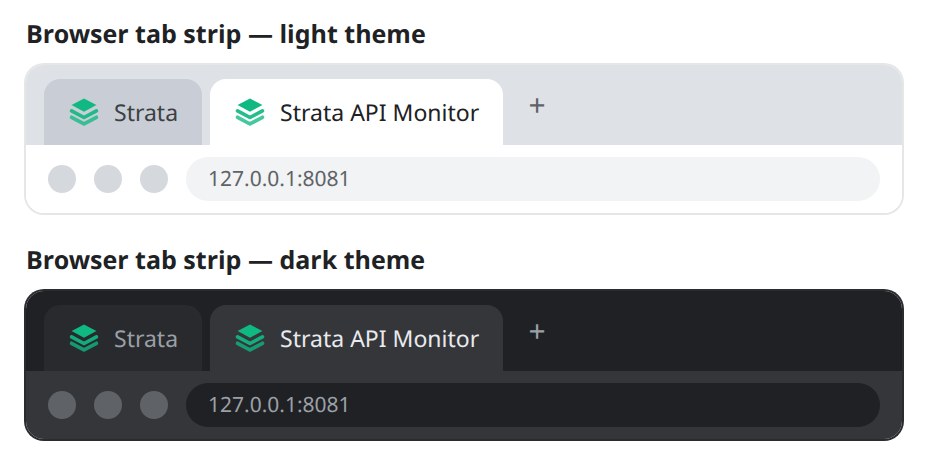Screen dimensions: 928x465
Task: Click the middle round button in the dark theme toolbar
Action: coord(108,405)
